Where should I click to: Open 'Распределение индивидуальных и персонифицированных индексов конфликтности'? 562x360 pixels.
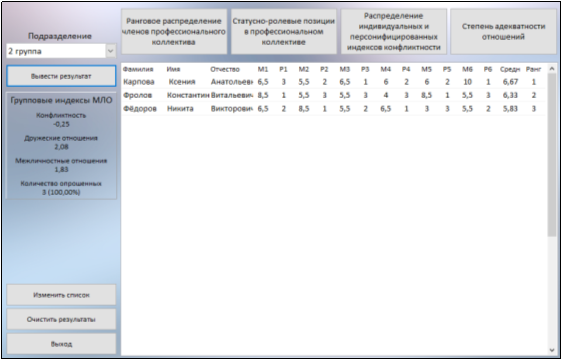click(394, 32)
